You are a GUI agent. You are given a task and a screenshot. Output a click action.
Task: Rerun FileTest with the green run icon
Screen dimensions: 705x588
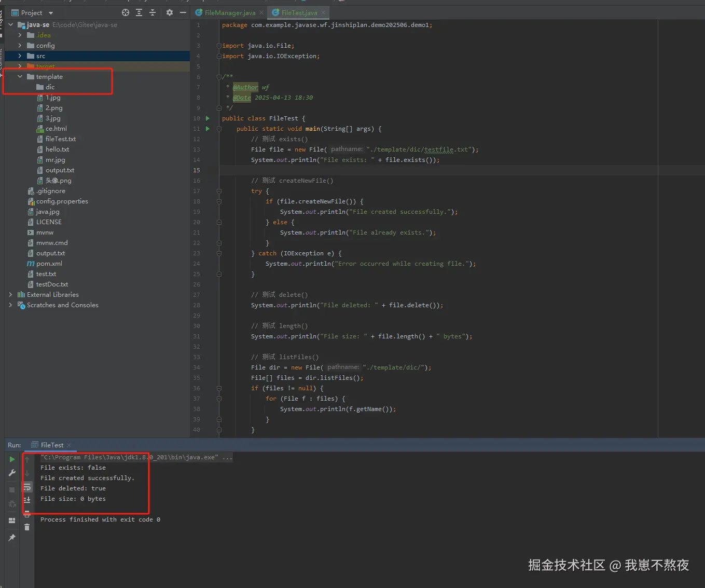[12, 459]
